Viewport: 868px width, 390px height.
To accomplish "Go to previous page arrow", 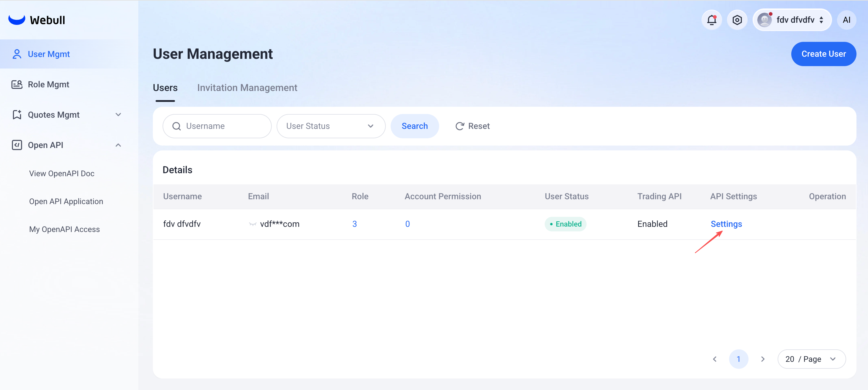I will point(715,359).
